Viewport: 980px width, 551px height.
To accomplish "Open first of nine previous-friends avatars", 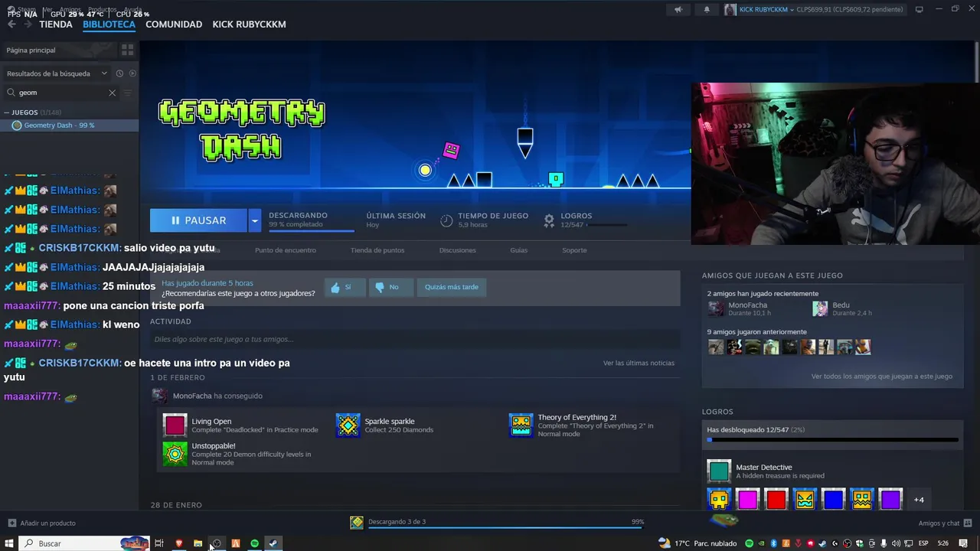I will pyautogui.click(x=716, y=347).
